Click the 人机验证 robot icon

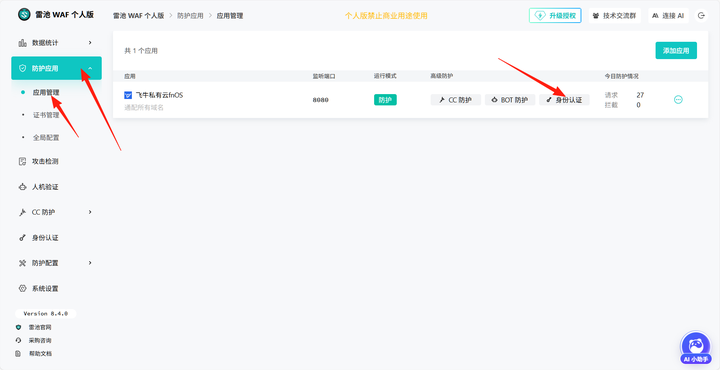click(22, 187)
